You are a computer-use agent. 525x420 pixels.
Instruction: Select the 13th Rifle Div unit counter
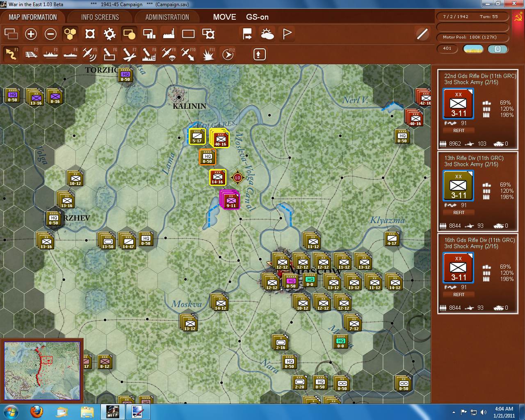[x=458, y=185]
